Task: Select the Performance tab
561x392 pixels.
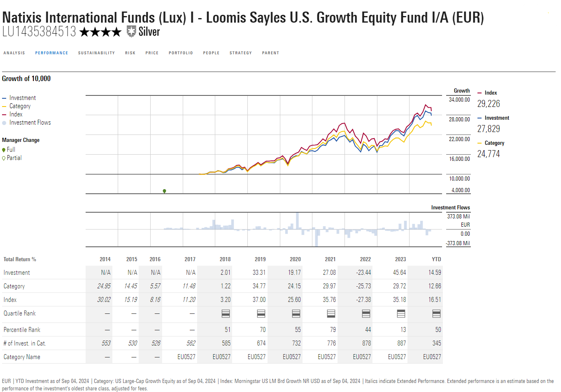Action: pos(52,53)
